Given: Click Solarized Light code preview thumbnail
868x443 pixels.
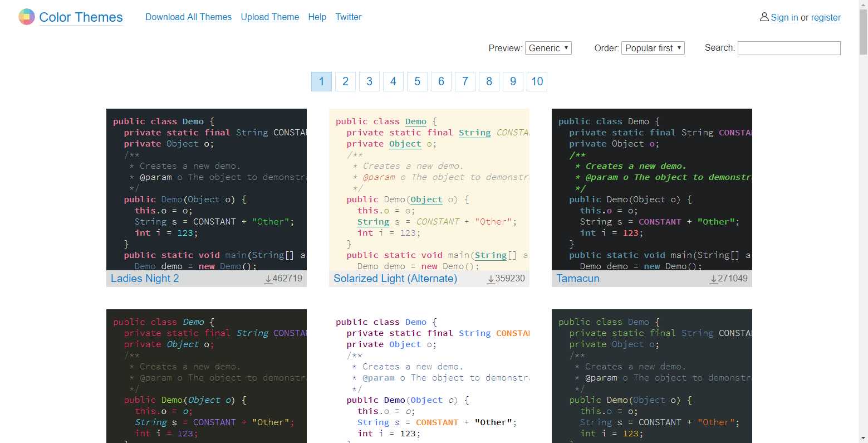Looking at the screenshot, I should click(429, 189).
